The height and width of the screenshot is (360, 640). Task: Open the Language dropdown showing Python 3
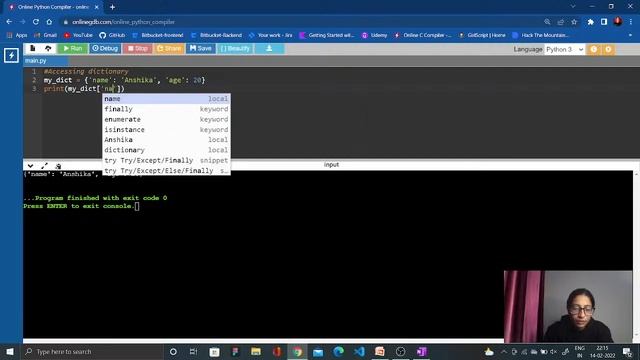click(565, 49)
